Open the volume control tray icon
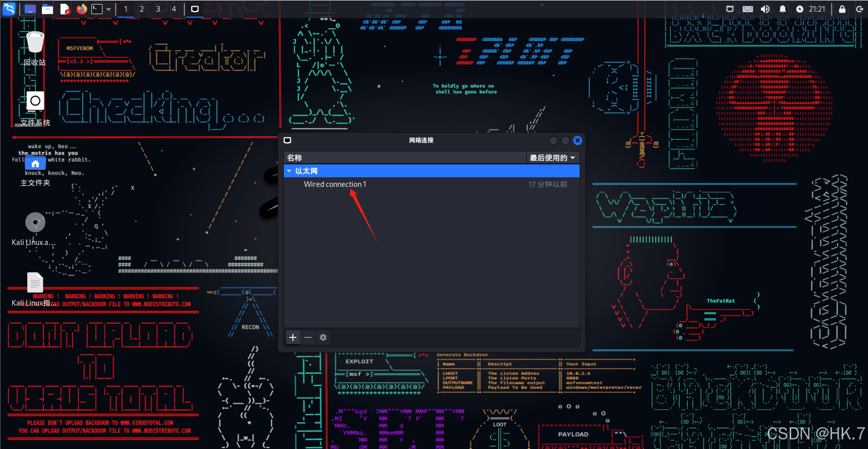 click(x=765, y=9)
